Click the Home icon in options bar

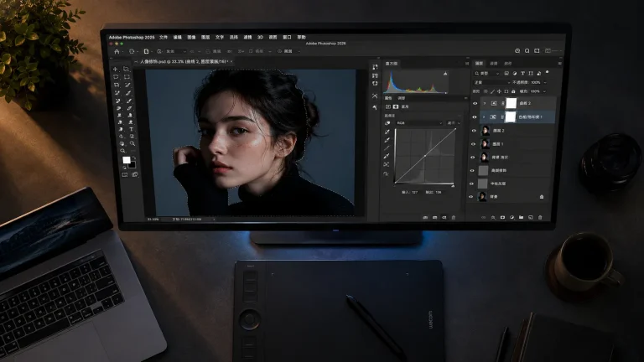117,51
